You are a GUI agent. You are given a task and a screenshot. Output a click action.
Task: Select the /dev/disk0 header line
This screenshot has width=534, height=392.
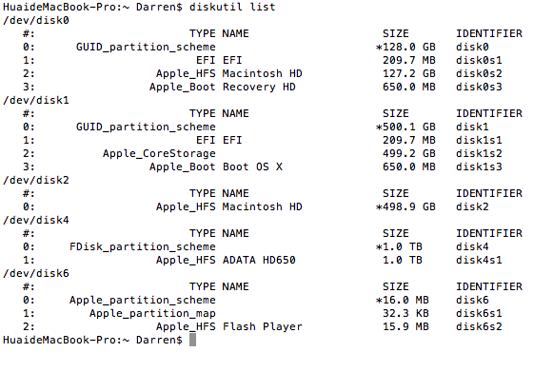(36, 20)
